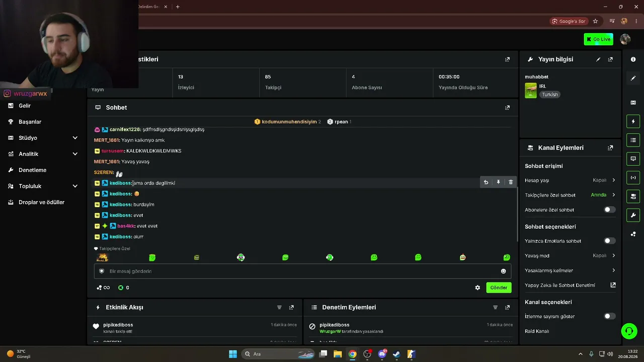Filter the Etkinlik Akışı feed
Viewport: 644px width, 362px height.
click(279, 307)
